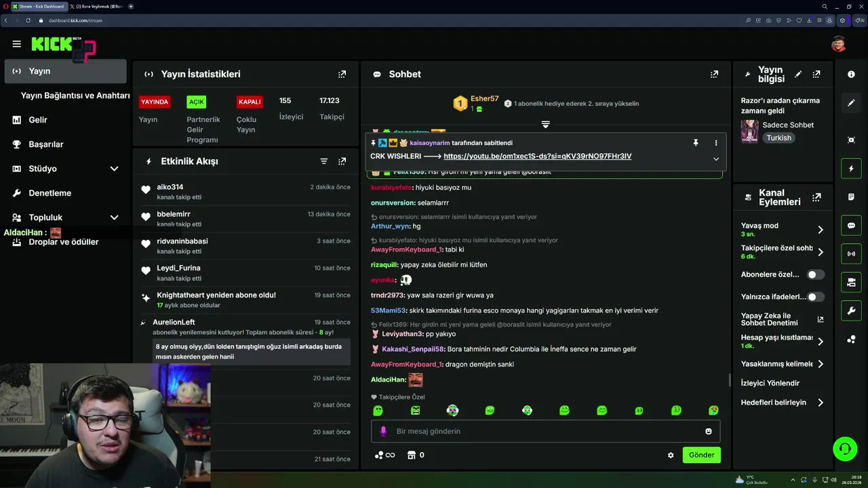This screenshot has width=868, height=488.
Task: Click İzleyici Yönlendir action
Action: click(770, 383)
